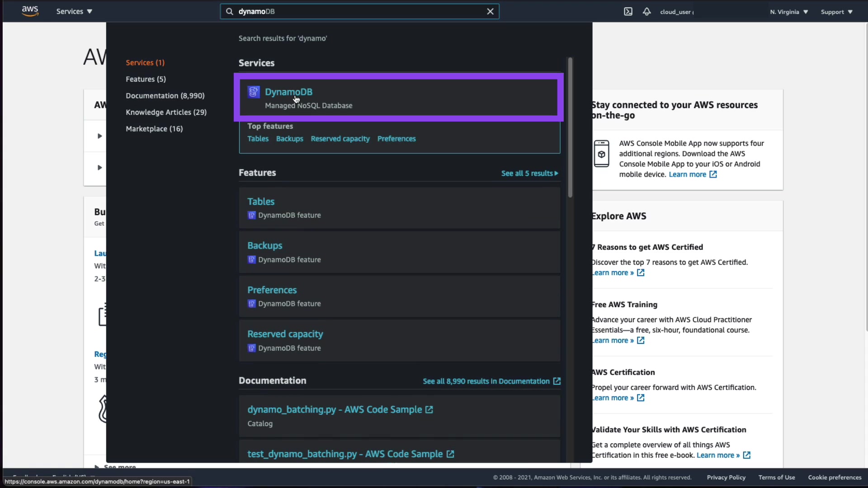Viewport: 868px width, 488px height.
Task: Click the search magnifier icon
Action: [x=230, y=12]
